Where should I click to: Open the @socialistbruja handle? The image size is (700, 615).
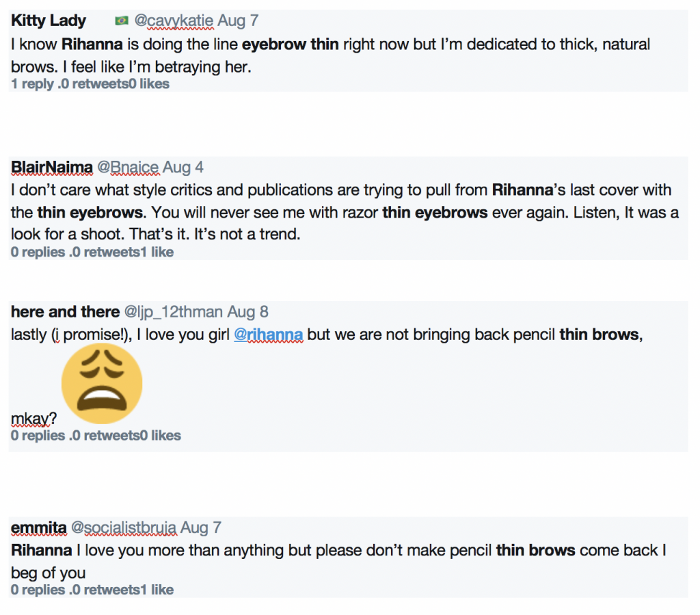tap(124, 527)
